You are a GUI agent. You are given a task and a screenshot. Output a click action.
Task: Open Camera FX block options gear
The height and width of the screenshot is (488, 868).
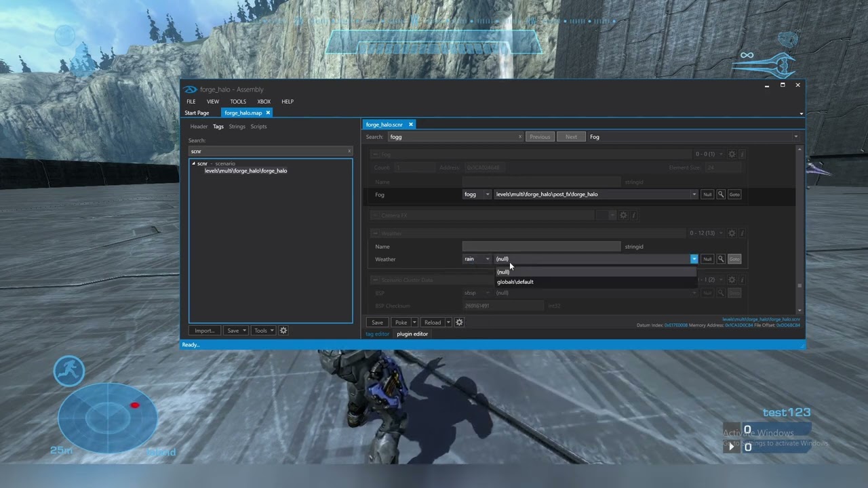[x=623, y=216]
